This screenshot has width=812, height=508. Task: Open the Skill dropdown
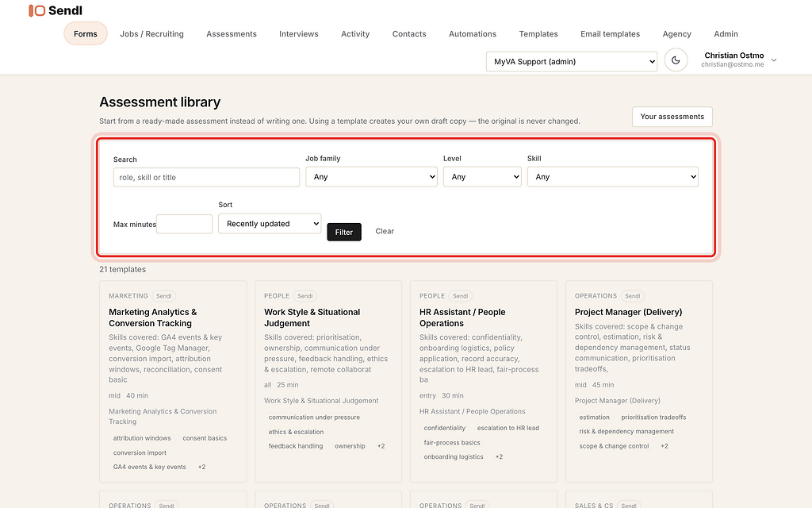point(613,177)
